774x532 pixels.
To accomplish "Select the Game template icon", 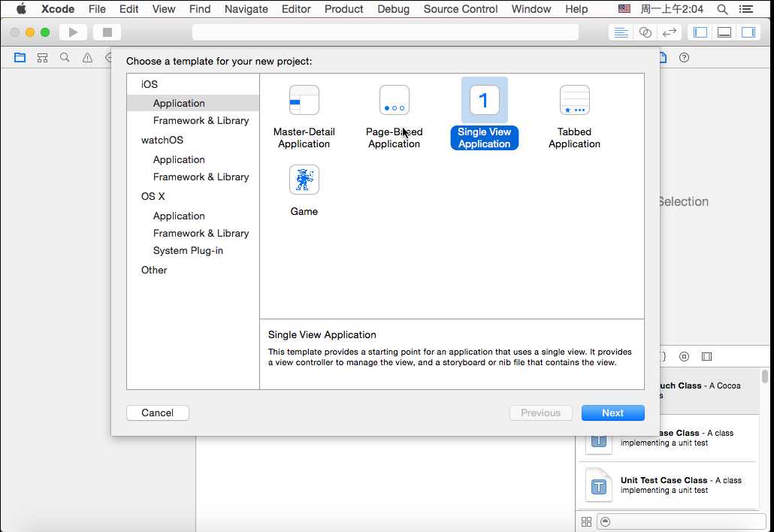I will click(x=304, y=180).
